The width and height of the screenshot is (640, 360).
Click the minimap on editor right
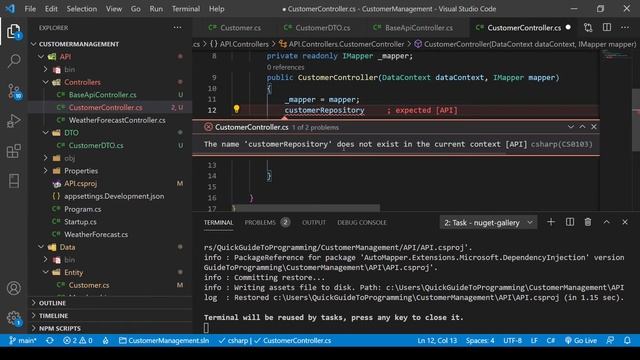click(615, 54)
